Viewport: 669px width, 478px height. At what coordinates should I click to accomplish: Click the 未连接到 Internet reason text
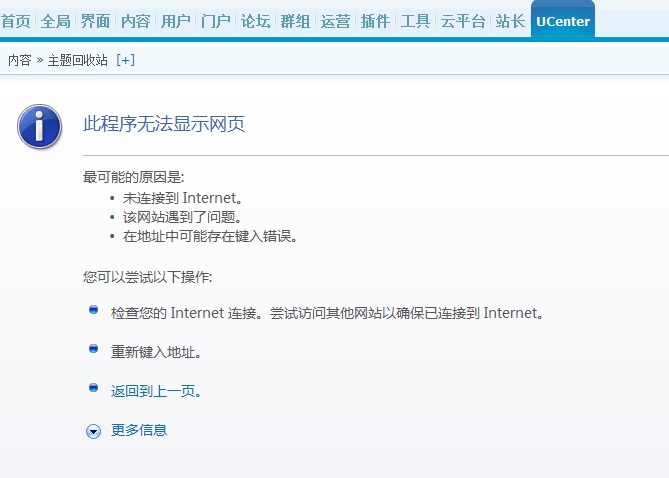[x=183, y=198]
